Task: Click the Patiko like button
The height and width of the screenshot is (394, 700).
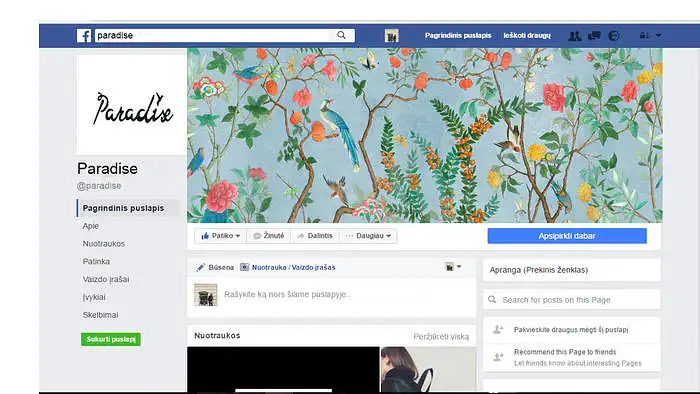Action: tap(221, 236)
